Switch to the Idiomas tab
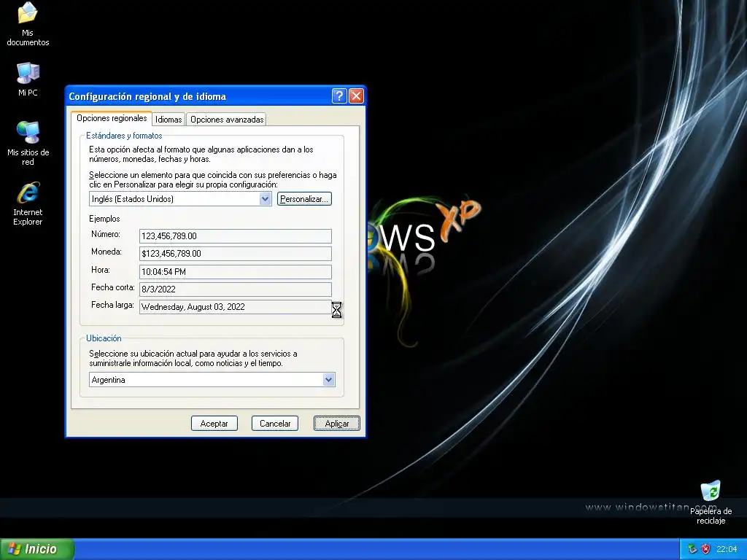This screenshot has width=747, height=560. (x=169, y=120)
